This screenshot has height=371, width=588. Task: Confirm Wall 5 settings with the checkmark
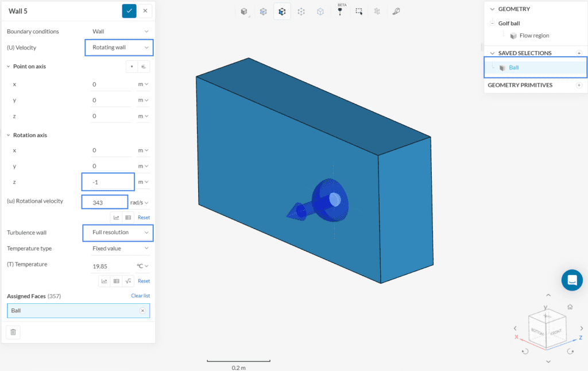129,10
